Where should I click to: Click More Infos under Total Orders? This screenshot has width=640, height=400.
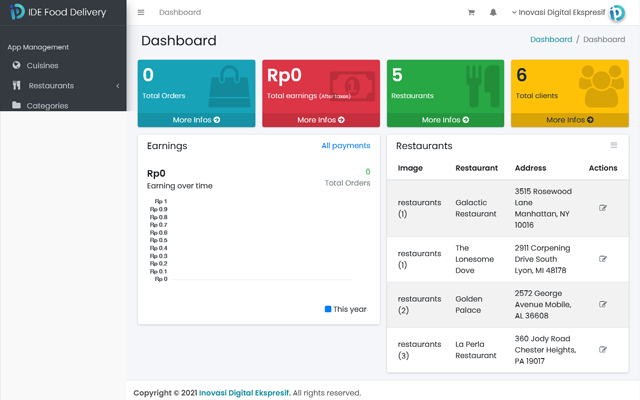(x=197, y=120)
